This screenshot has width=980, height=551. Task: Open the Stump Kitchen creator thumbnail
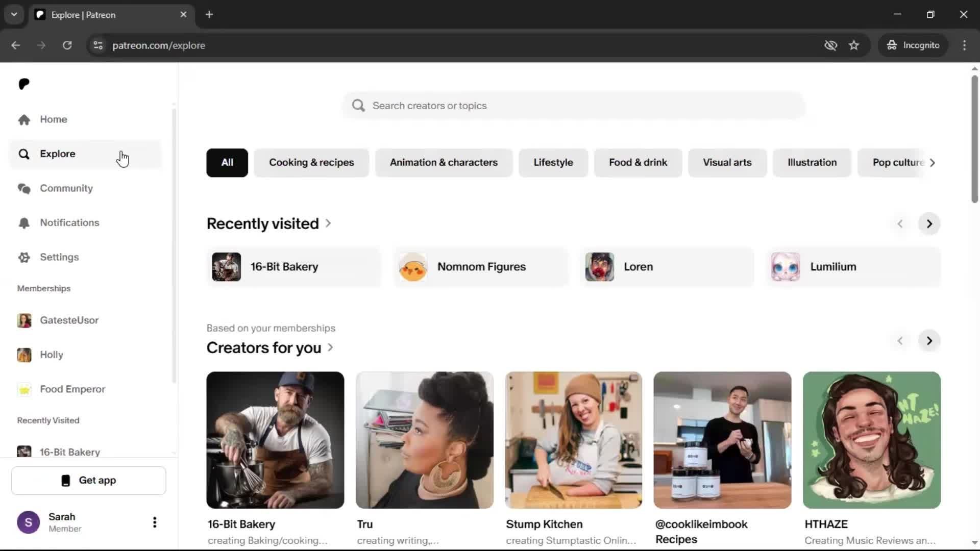[573, 440]
